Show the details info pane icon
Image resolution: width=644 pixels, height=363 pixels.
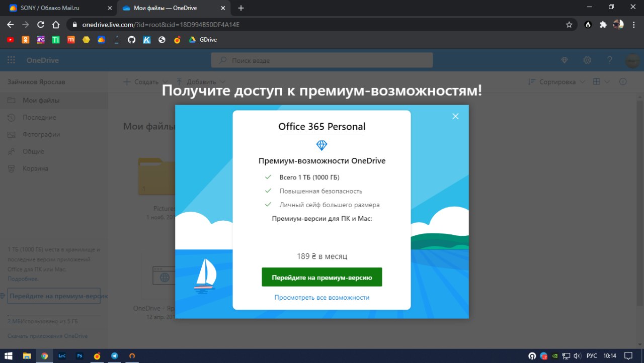pos(623,82)
